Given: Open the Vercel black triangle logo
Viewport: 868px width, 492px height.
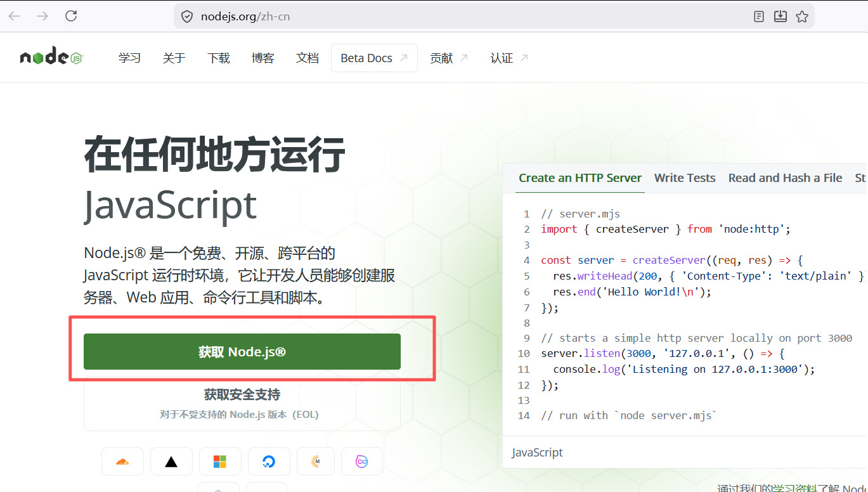Looking at the screenshot, I should [x=171, y=462].
